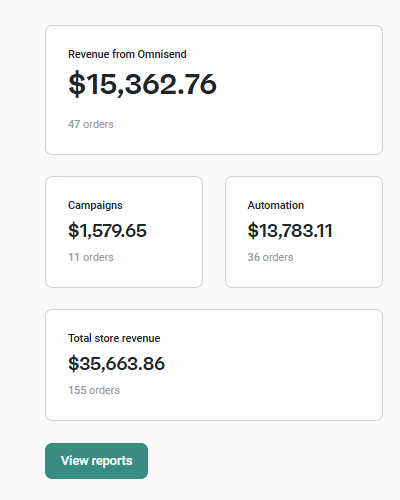Click the 155 orders total count
The image size is (400, 500).
click(94, 390)
